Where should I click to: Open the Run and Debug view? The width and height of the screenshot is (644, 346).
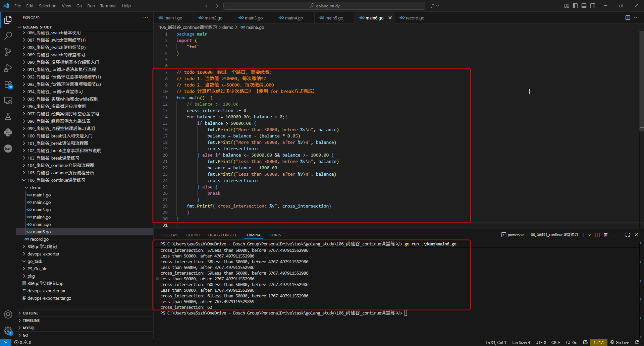click(x=8, y=68)
